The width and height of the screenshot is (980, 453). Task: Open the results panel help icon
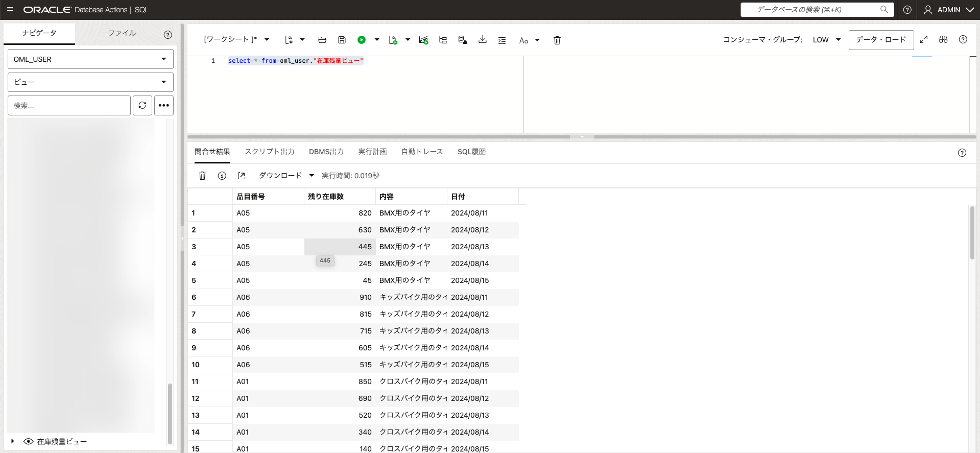[962, 153]
